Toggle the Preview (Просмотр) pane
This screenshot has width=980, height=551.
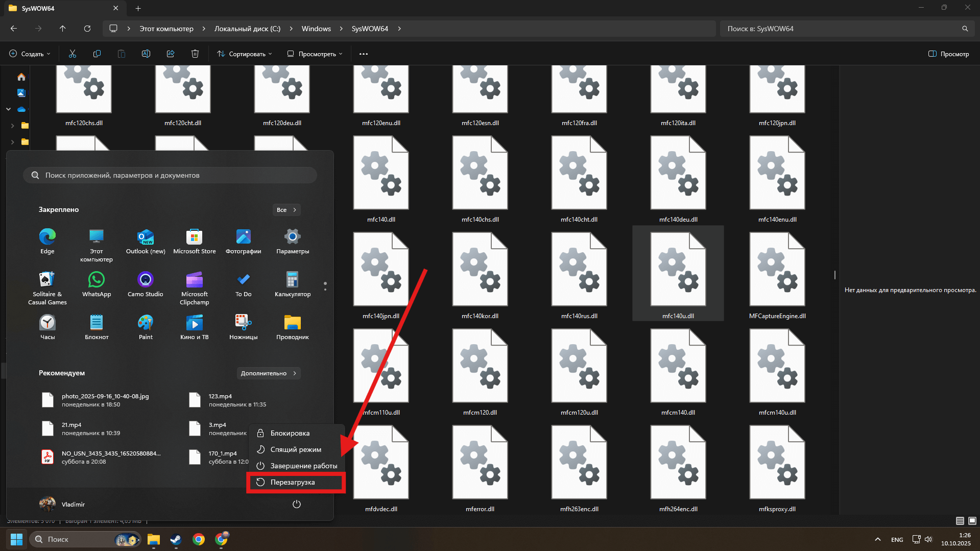click(x=948, y=54)
